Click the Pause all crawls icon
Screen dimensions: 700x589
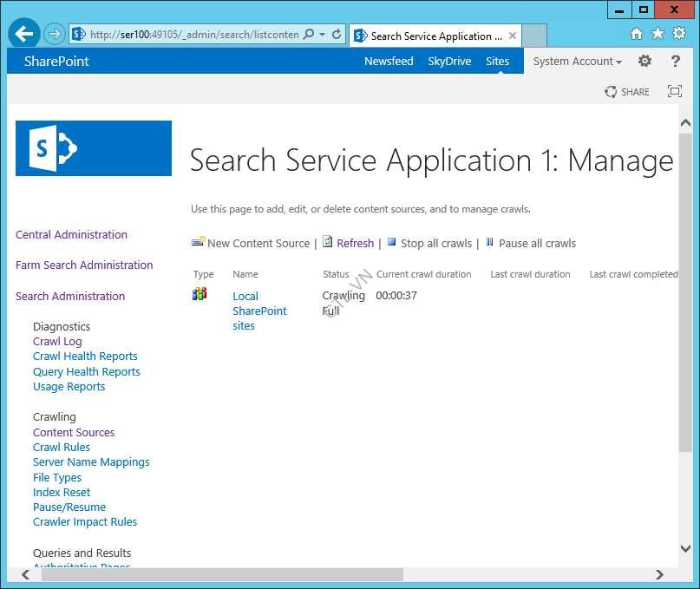tap(490, 241)
